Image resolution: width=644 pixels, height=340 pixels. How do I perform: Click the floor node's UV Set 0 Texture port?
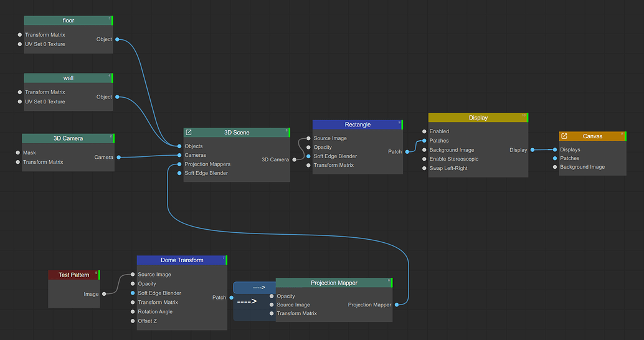[20, 44]
